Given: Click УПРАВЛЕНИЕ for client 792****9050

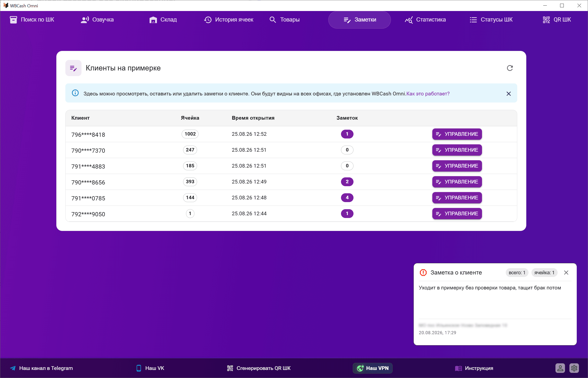Looking at the screenshot, I should [x=457, y=214].
